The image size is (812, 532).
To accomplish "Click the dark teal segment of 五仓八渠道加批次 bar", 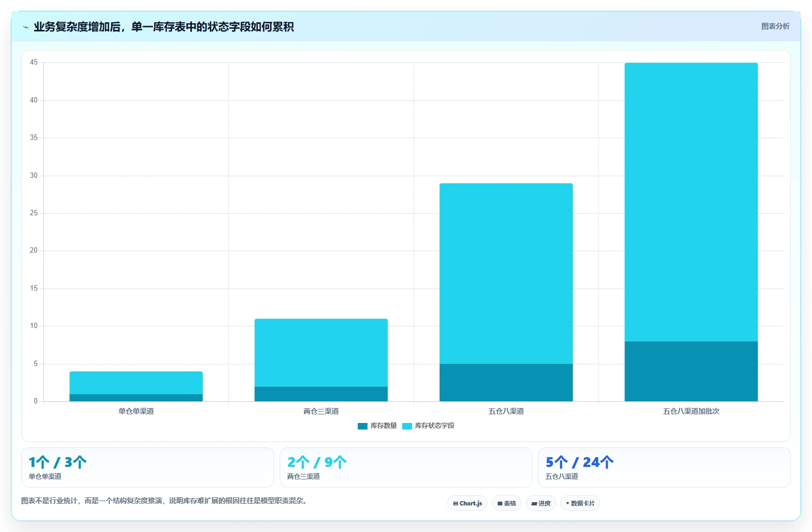I will tap(691, 371).
